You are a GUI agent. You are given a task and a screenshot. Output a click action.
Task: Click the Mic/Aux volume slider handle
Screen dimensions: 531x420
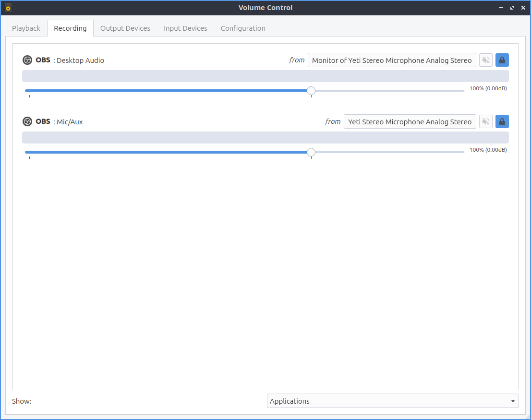click(311, 152)
